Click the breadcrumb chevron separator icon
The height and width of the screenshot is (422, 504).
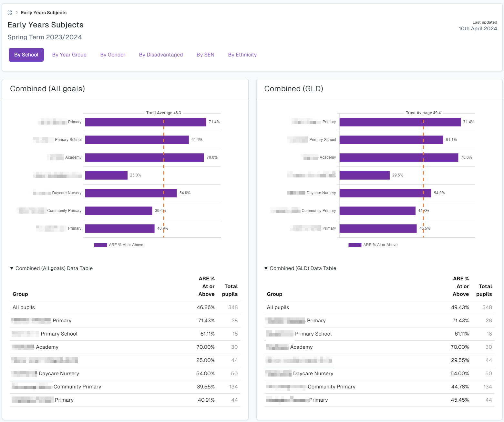[x=16, y=13]
